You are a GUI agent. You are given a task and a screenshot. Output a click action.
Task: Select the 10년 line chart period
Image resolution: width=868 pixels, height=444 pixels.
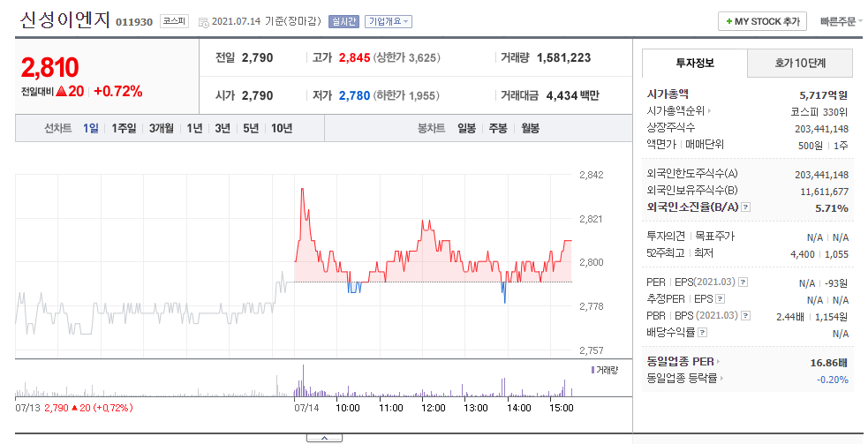click(282, 129)
